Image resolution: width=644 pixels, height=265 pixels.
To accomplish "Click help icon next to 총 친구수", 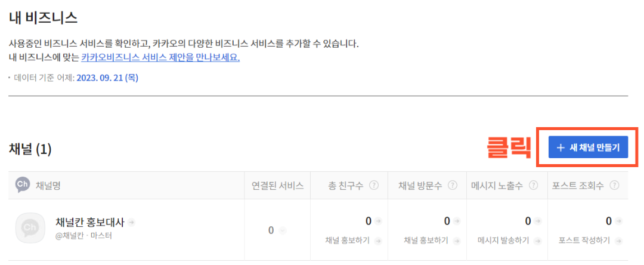I will (374, 185).
